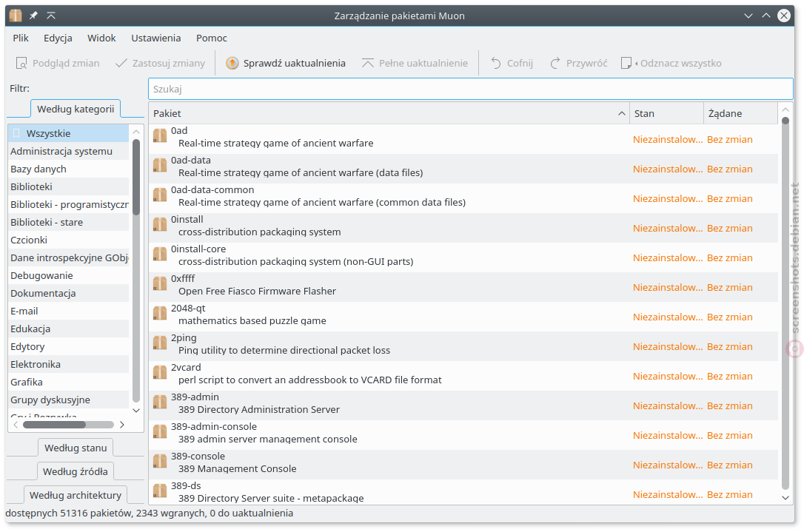Select the Grupy dyskusyjne category
Image resolution: width=804 pixels, height=532 pixels.
[x=68, y=400]
